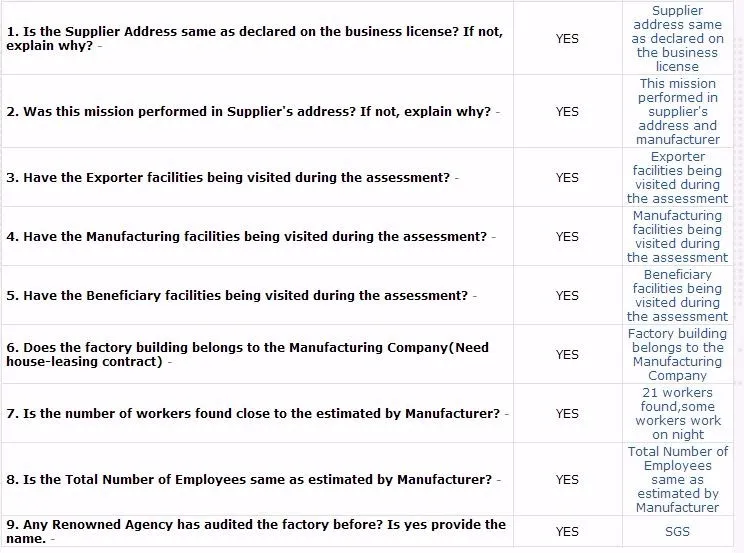Select the YES answer for question 1
Screen dimensions: 744x553
click(567, 38)
